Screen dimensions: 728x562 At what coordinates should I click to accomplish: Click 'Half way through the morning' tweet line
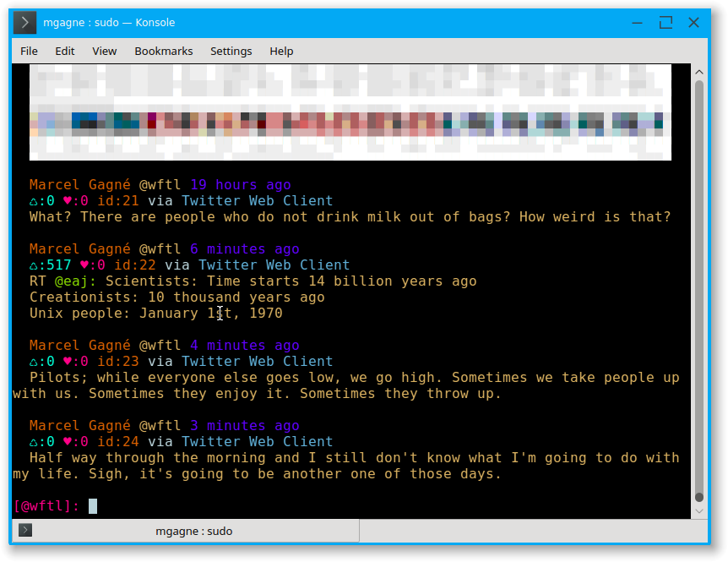coord(354,457)
